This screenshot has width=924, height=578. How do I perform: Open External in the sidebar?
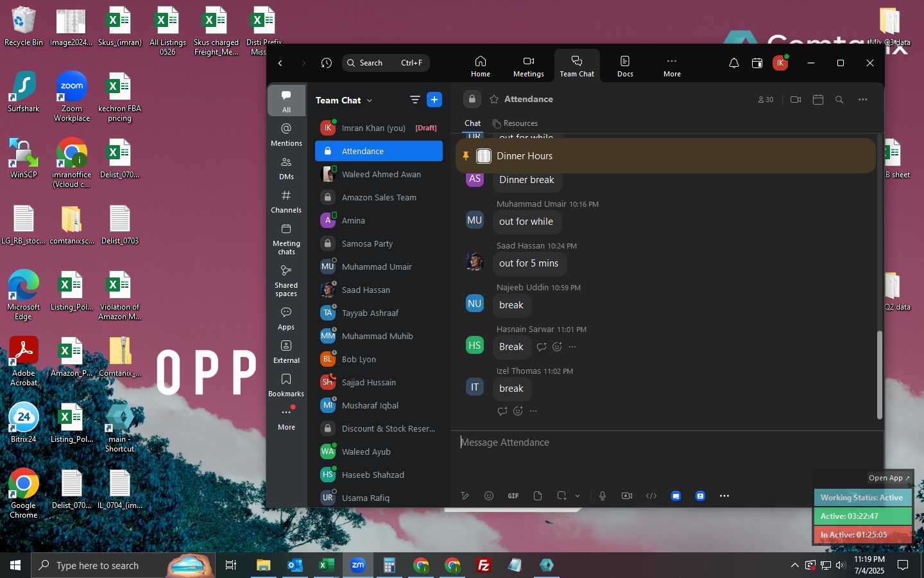(286, 351)
